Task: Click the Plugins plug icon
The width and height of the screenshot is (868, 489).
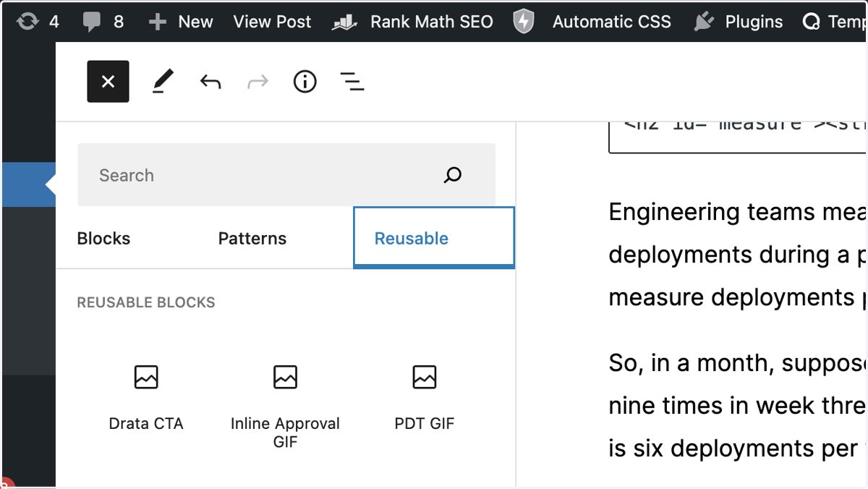Action: [x=704, y=22]
